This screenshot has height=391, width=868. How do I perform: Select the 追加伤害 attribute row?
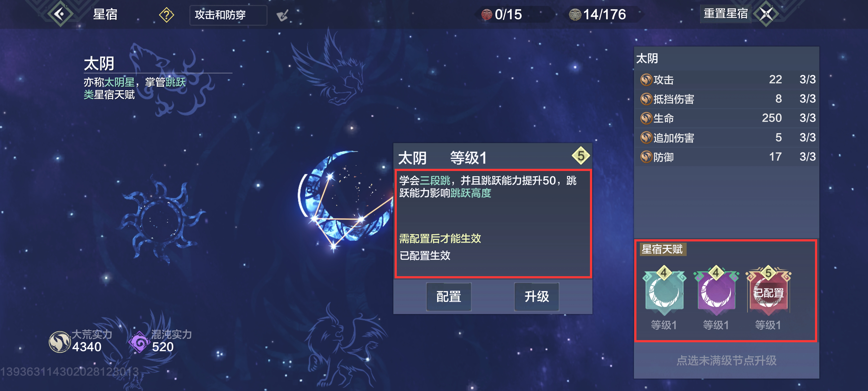727,138
